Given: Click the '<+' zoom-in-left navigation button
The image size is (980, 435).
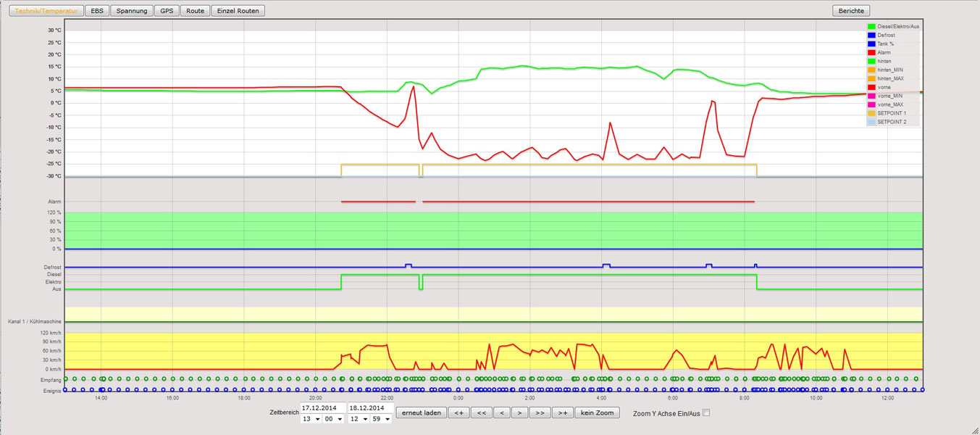Looking at the screenshot, I should [458, 413].
